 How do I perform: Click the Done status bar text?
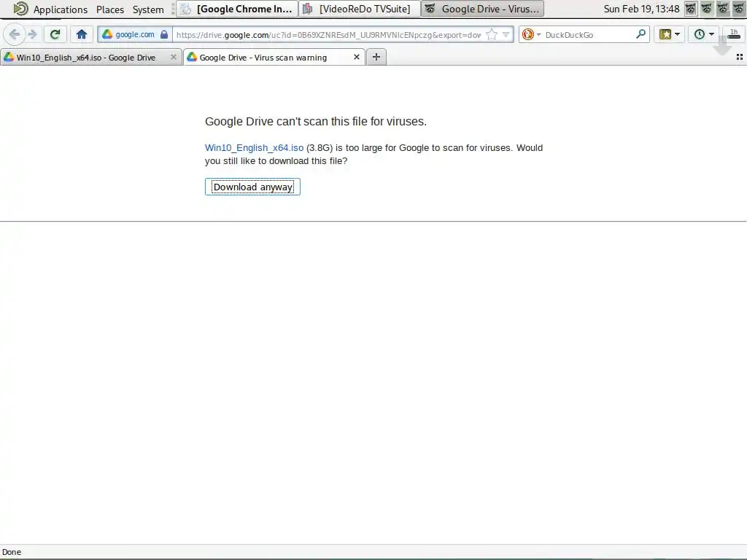pos(12,552)
